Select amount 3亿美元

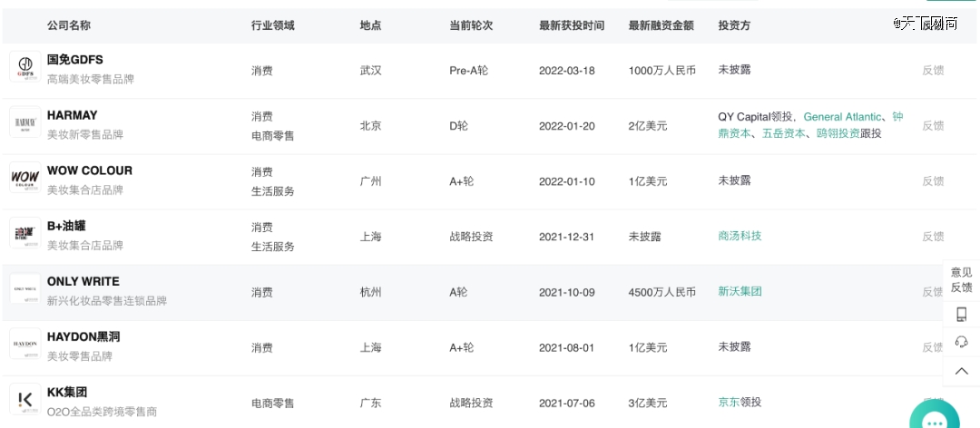648,403
